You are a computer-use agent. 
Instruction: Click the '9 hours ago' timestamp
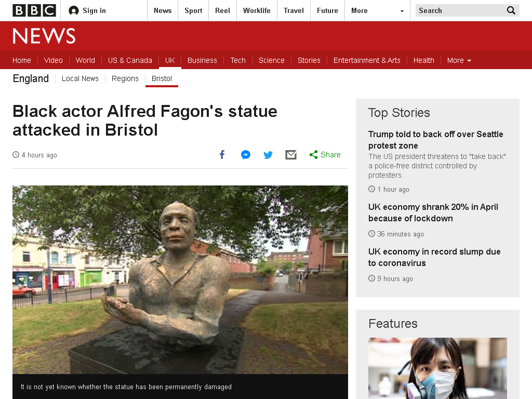[x=395, y=279]
